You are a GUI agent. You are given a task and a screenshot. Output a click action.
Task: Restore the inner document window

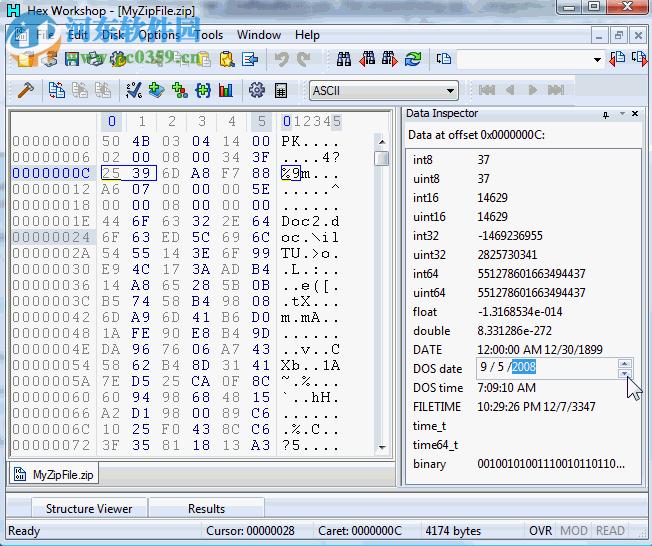pos(618,36)
